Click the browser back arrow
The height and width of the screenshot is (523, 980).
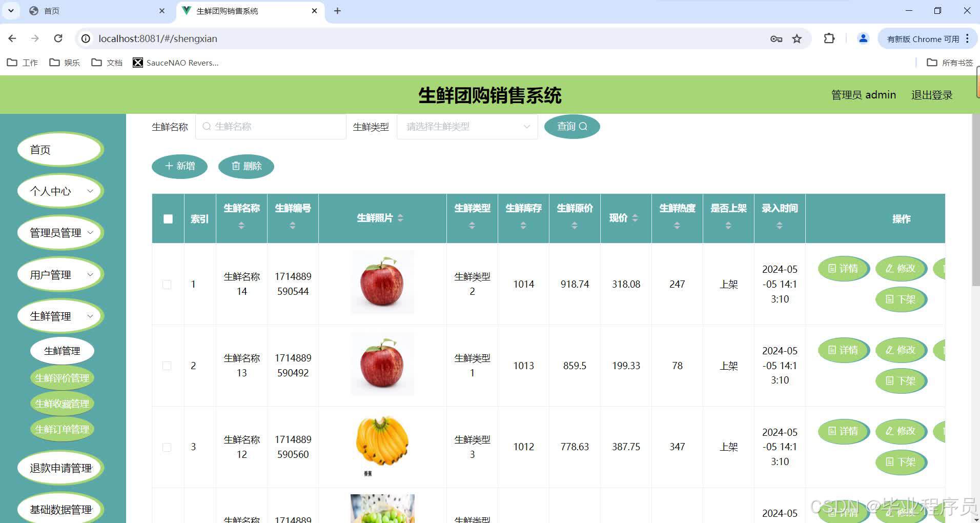pyautogui.click(x=12, y=38)
